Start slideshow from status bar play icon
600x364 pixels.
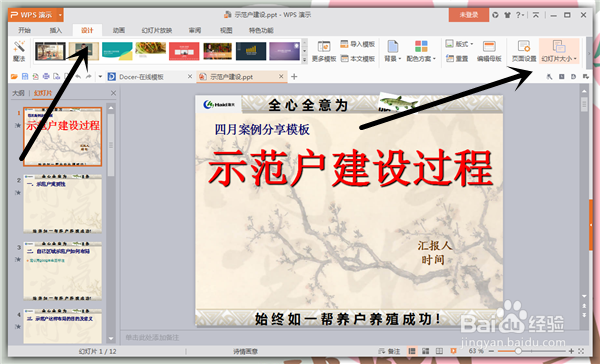click(453, 351)
